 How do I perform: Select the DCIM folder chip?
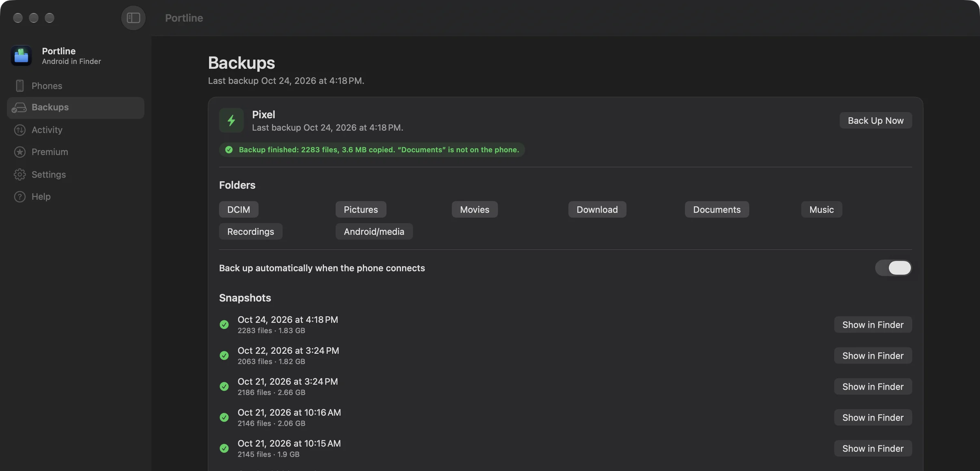[x=238, y=209]
